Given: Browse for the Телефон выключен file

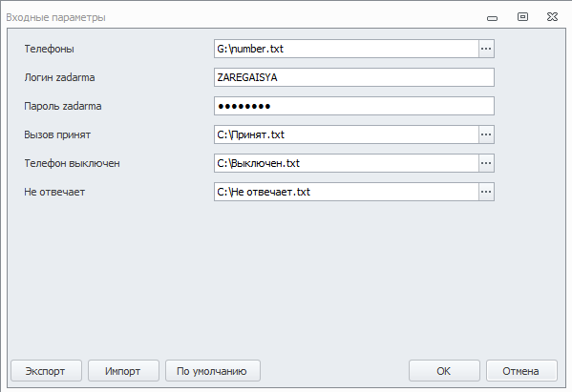Looking at the screenshot, I should [486, 163].
